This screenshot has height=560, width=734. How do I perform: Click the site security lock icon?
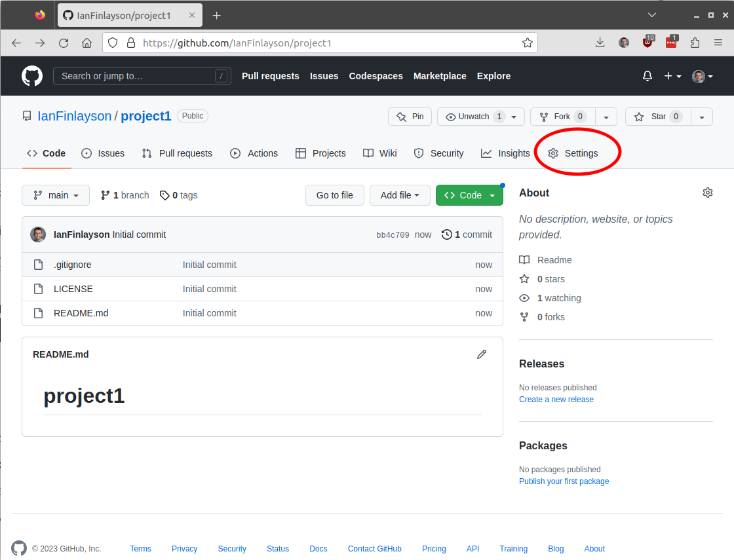point(131,43)
